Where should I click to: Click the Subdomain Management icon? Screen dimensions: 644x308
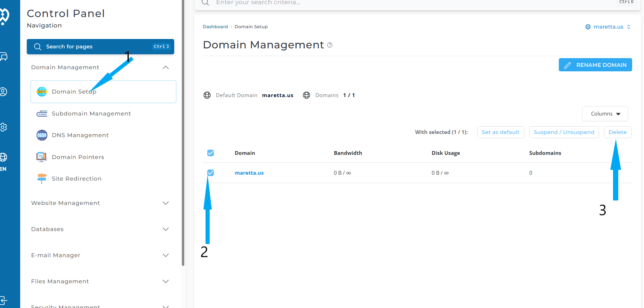[x=42, y=113]
